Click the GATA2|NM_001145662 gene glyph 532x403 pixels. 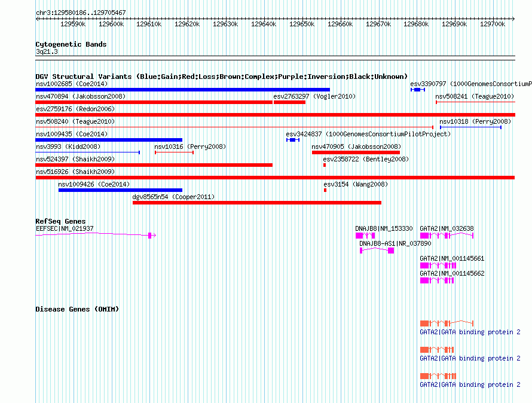point(437,280)
